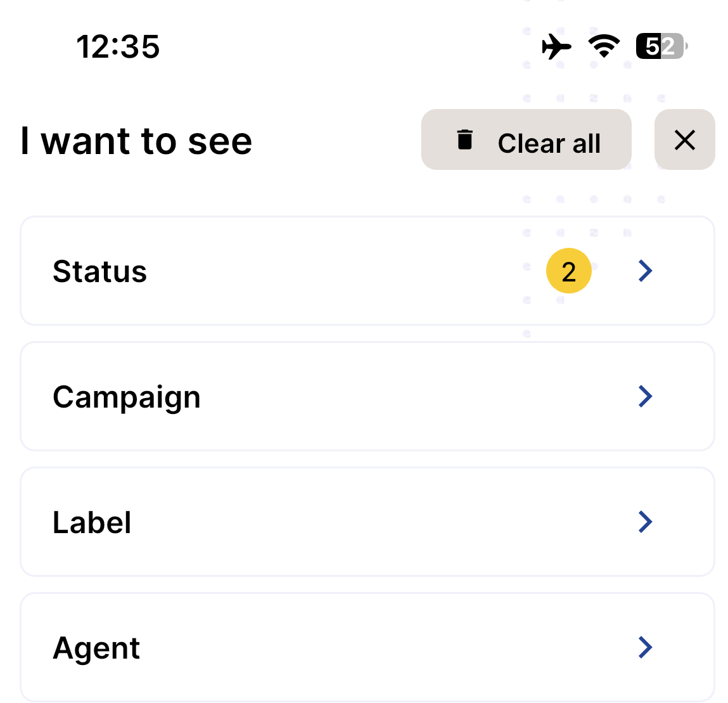Image resolution: width=728 pixels, height=703 pixels.
Task: Tap the airplane mode icon in status bar
Action: coord(557,46)
